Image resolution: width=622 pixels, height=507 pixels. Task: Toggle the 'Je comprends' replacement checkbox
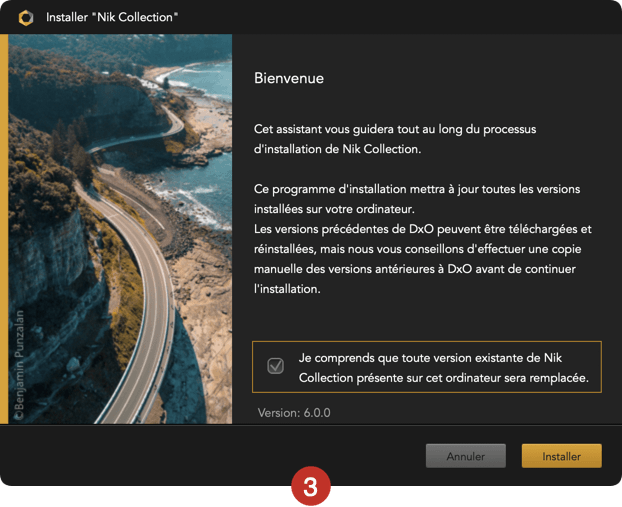pyautogui.click(x=275, y=366)
